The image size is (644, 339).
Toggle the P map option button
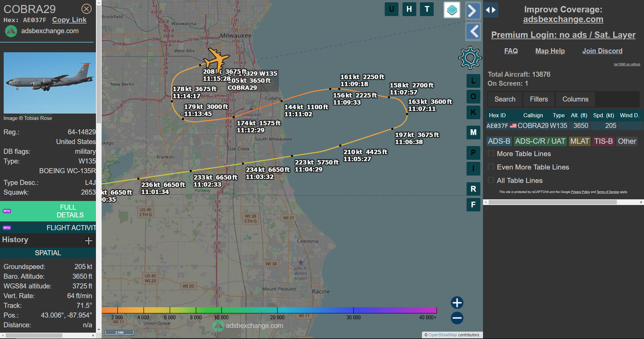point(473,153)
